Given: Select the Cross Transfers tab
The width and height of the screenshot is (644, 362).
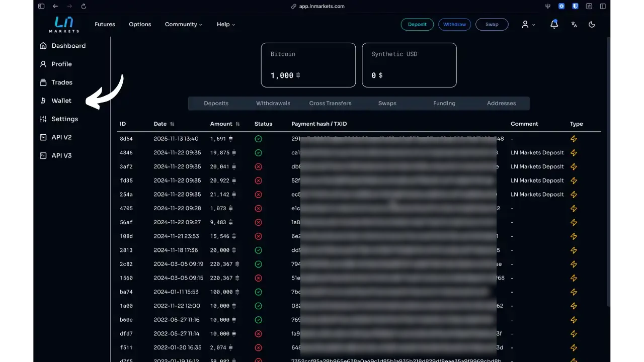Looking at the screenshot, I should point(330,103).
